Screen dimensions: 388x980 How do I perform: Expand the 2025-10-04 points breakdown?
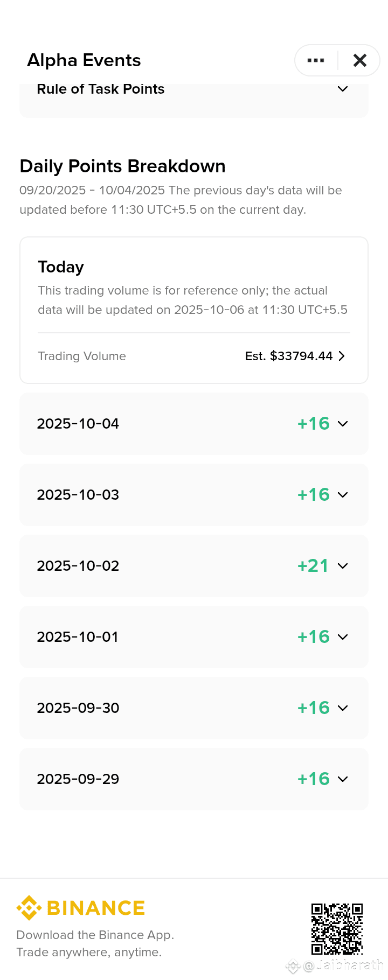pos(194,424)
